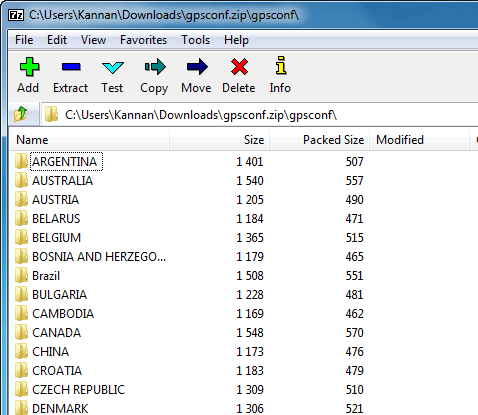
Task: Click the blue Extract minus icon
Action: [71, 67]
